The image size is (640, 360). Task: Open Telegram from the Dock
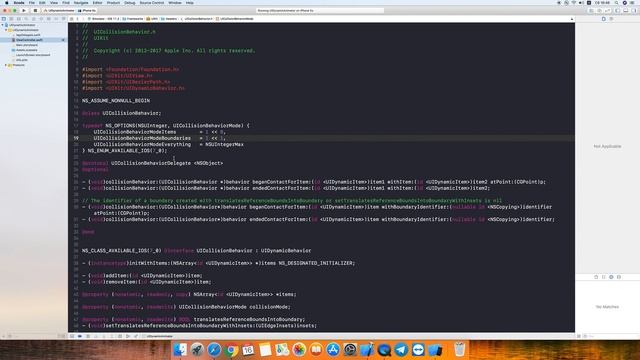tap(401, 350)
